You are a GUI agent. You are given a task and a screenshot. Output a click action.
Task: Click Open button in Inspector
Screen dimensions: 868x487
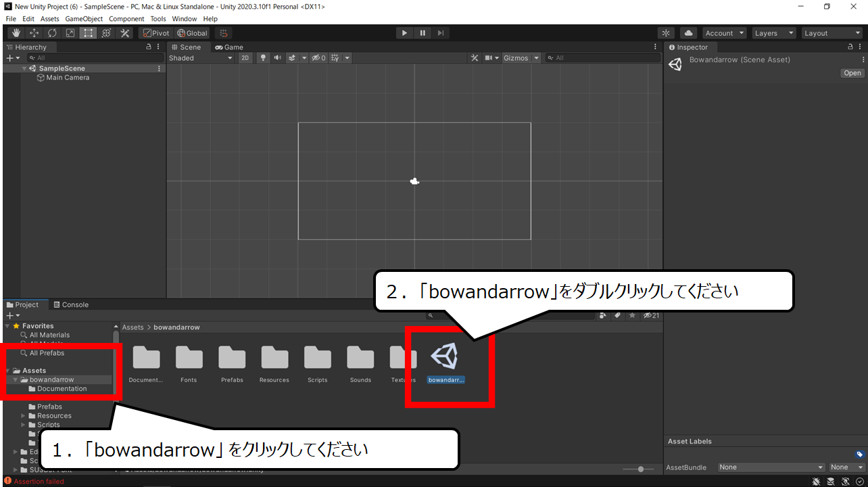pyautogui.click(x=852, y=73)
